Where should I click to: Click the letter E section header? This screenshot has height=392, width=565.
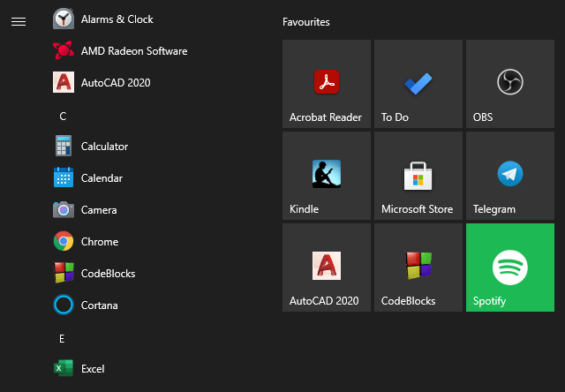pyautogui.click(x=62, y=339)
